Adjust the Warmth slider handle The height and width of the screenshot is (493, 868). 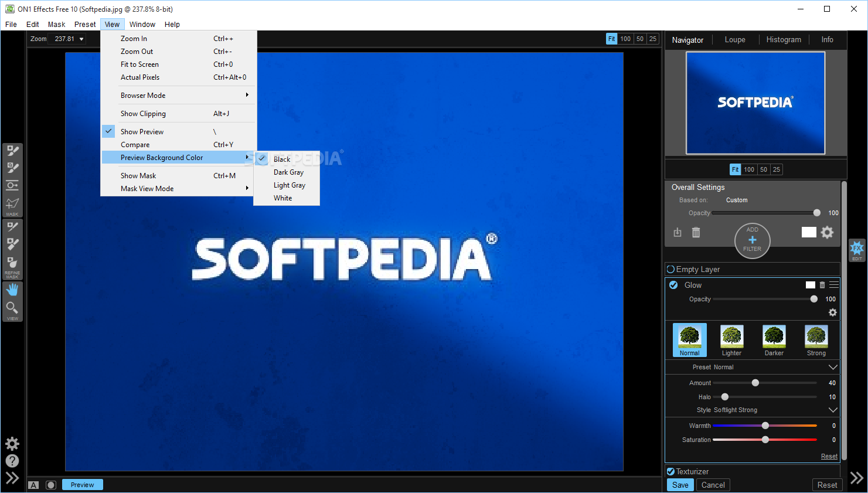[765, 426]
